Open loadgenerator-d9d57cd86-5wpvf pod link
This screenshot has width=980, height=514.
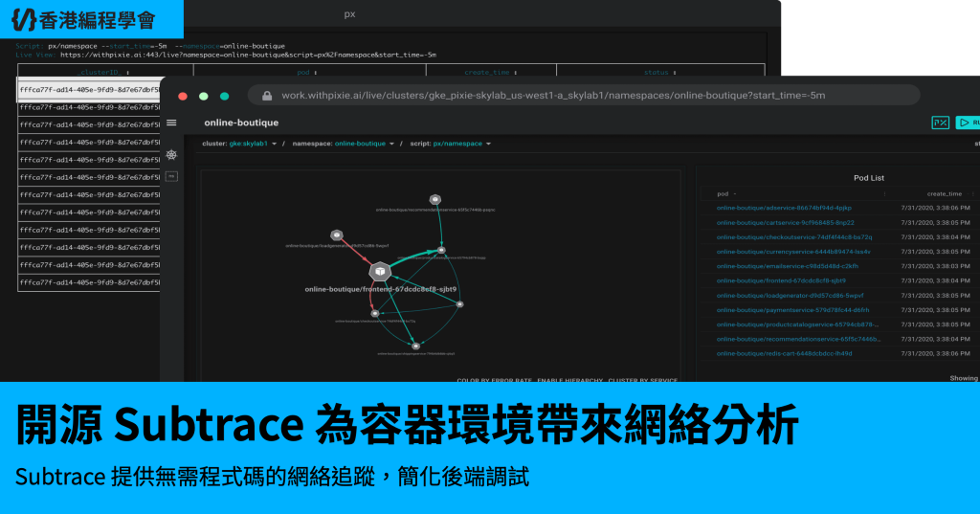(790, 295)
